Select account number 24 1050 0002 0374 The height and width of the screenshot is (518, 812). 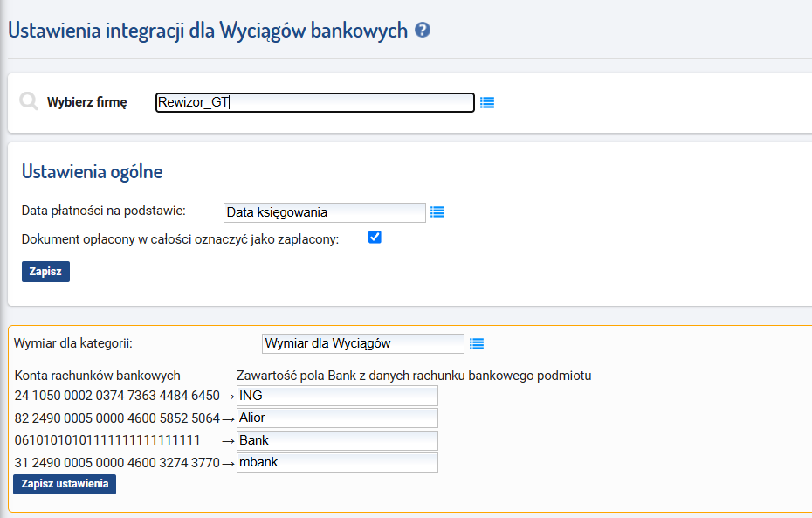click(x=117, y=396)
